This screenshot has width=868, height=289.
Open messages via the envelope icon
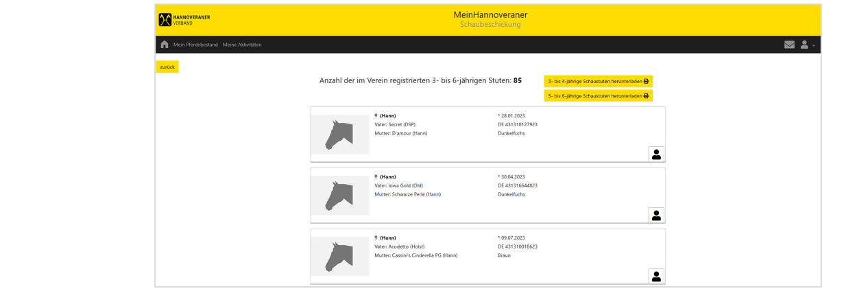tap(789, 45)
